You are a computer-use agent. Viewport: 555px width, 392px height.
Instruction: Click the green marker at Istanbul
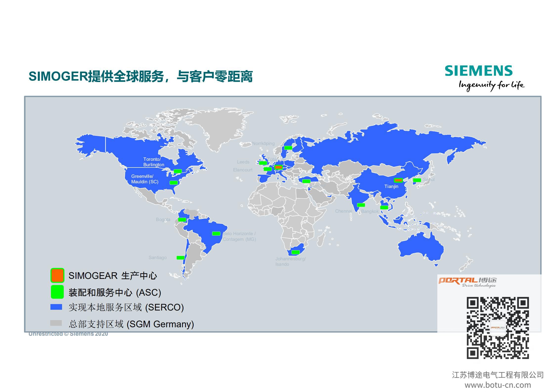[306, 181]
